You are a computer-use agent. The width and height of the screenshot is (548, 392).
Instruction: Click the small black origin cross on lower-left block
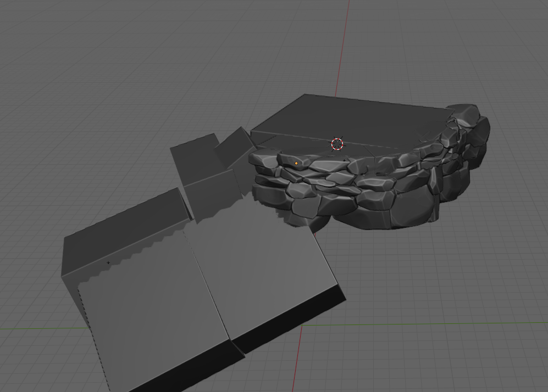click(108, 263)
